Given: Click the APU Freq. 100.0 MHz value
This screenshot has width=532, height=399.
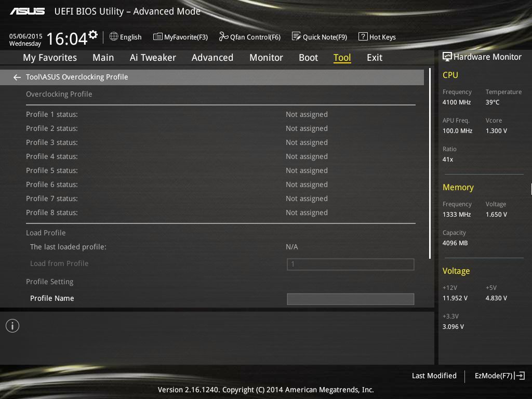Looking at the screenshot, I should click(457, 130).
